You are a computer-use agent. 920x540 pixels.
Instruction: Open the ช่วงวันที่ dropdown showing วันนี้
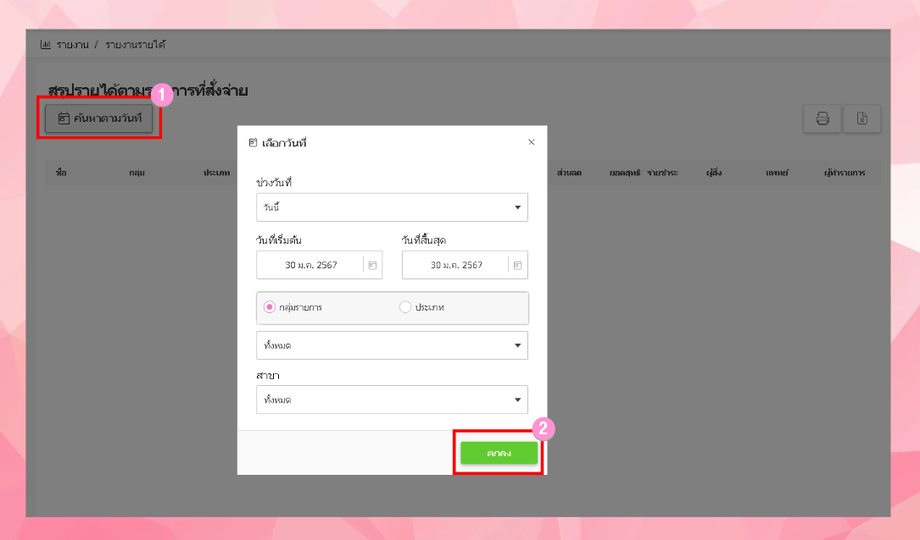[x=392, y=207]
